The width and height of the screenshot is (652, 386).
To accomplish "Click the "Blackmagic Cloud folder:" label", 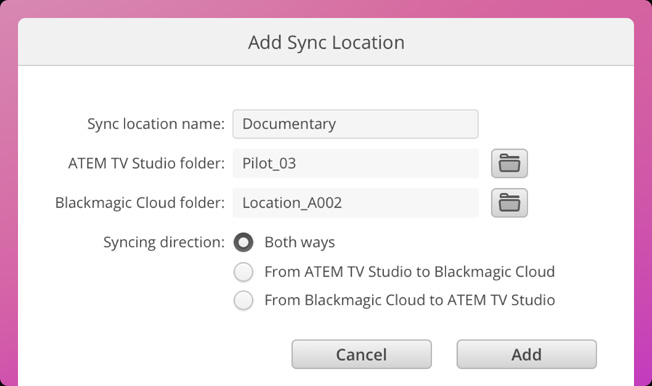I will click(x=140, y=203).
